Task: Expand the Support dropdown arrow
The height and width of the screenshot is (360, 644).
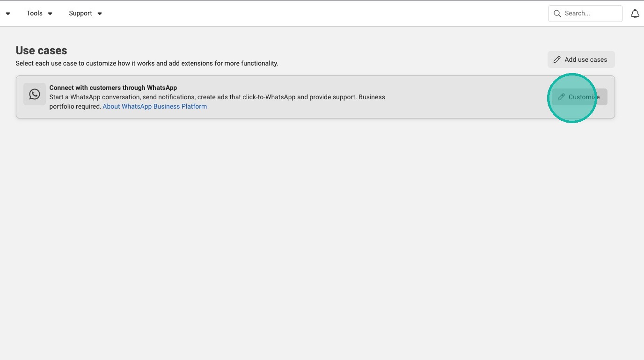Action: [x=100, y=14]
